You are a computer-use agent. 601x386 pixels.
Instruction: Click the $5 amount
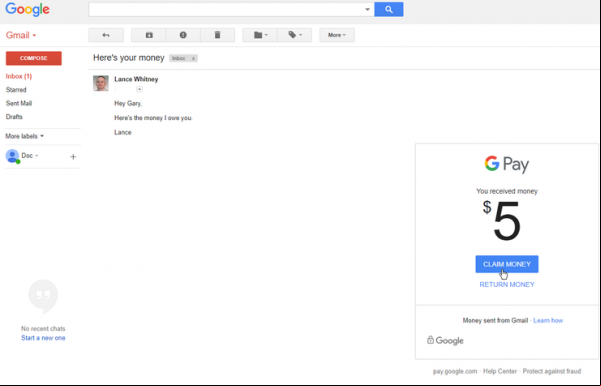(502, 221)
